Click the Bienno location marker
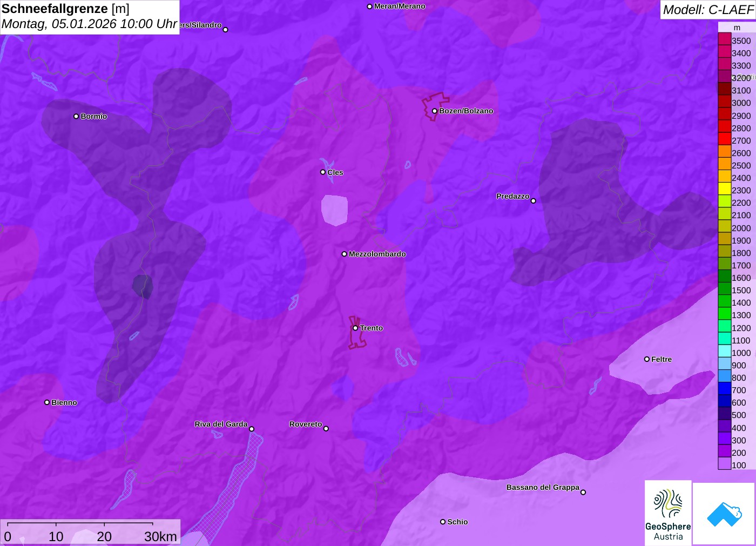The image size is (756, 546). tap(47, 402)
